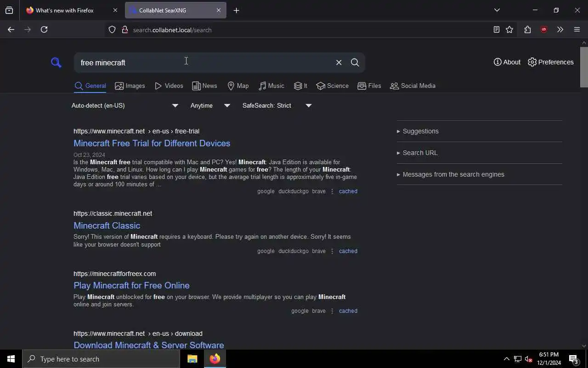Click the SearXNG magnifier logo

56,63
